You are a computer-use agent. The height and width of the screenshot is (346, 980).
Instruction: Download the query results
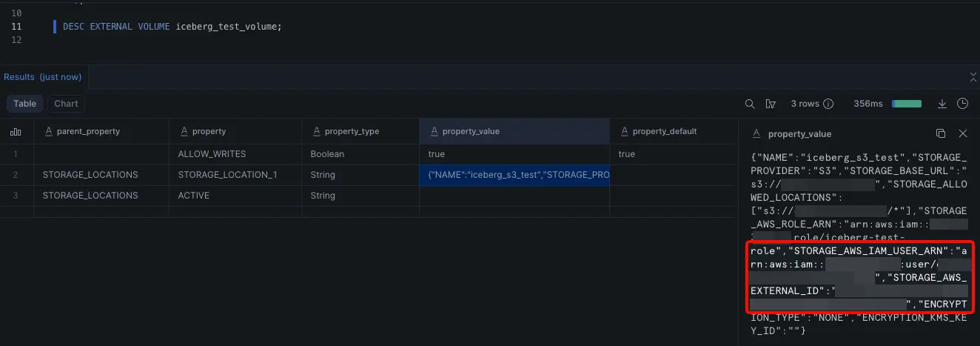click(x=942, y=104)
